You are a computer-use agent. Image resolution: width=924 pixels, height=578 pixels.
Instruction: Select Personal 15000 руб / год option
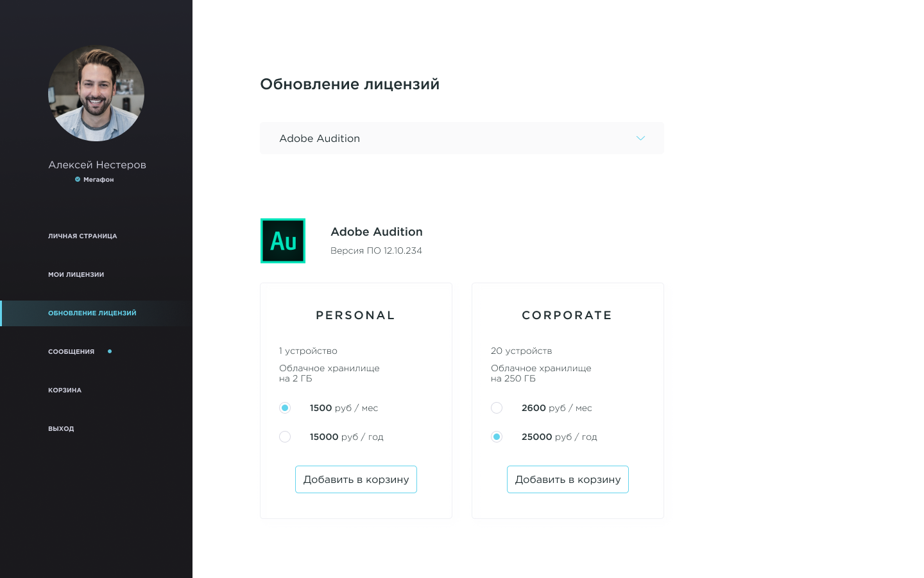click(x=285, y=437)
